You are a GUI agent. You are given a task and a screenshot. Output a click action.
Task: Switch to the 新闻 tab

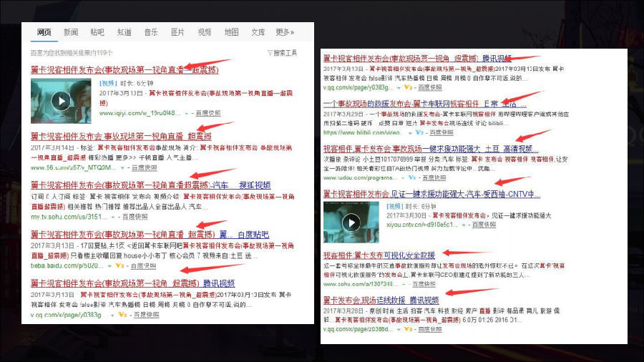point(70,32)
